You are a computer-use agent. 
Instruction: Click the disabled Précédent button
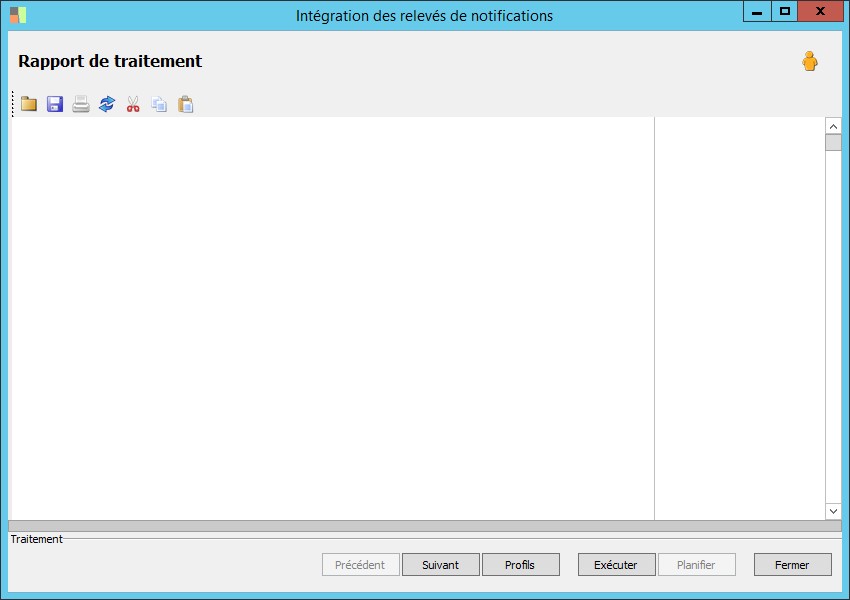coord(360,565)
